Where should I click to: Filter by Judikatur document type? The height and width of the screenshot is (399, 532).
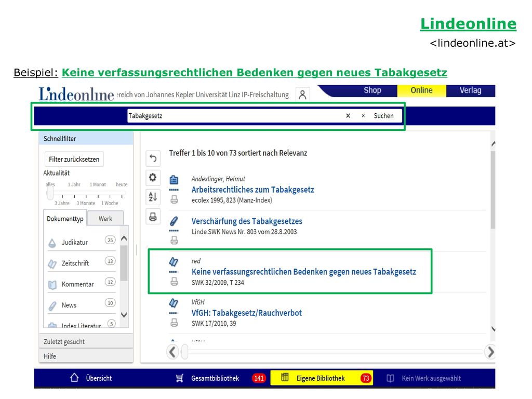[75, 243]
